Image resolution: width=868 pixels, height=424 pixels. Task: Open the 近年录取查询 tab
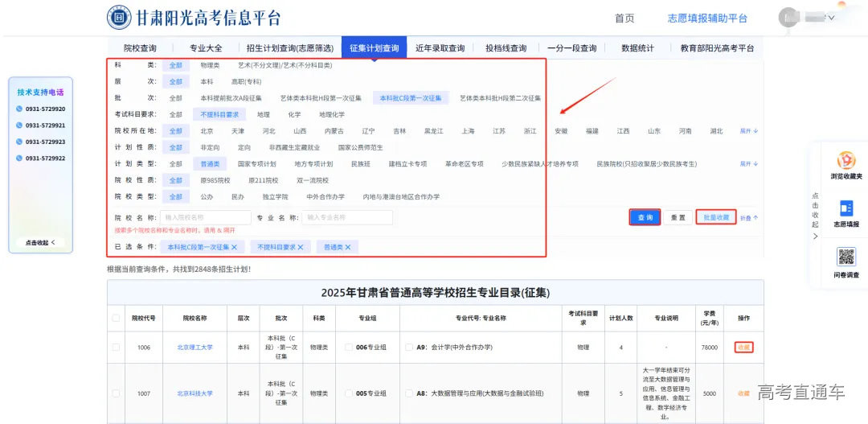[440, 48]
